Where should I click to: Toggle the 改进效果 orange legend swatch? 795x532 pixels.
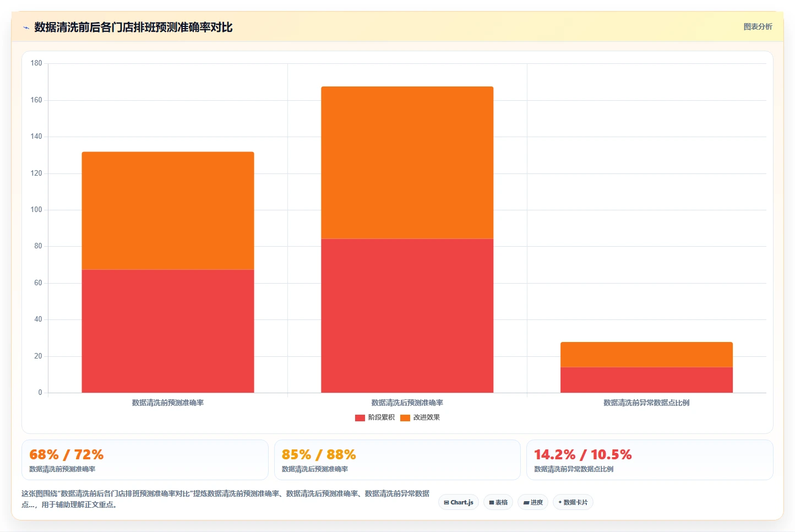pos(405,418)
